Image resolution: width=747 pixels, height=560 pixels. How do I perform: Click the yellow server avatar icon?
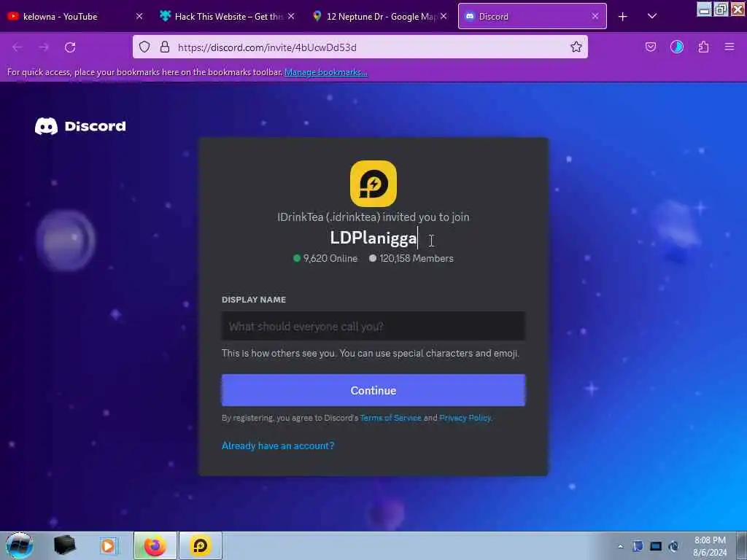tap(373, 184)
